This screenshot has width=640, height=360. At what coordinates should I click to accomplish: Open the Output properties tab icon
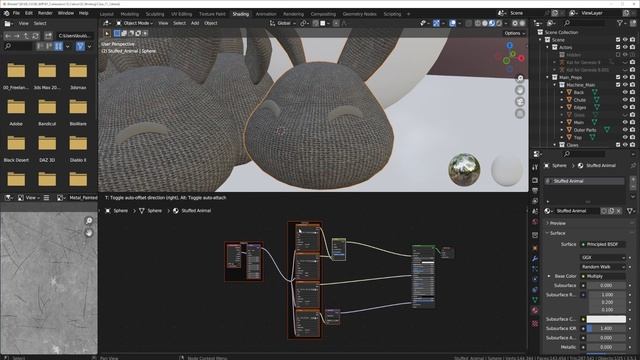pos(535,191)
